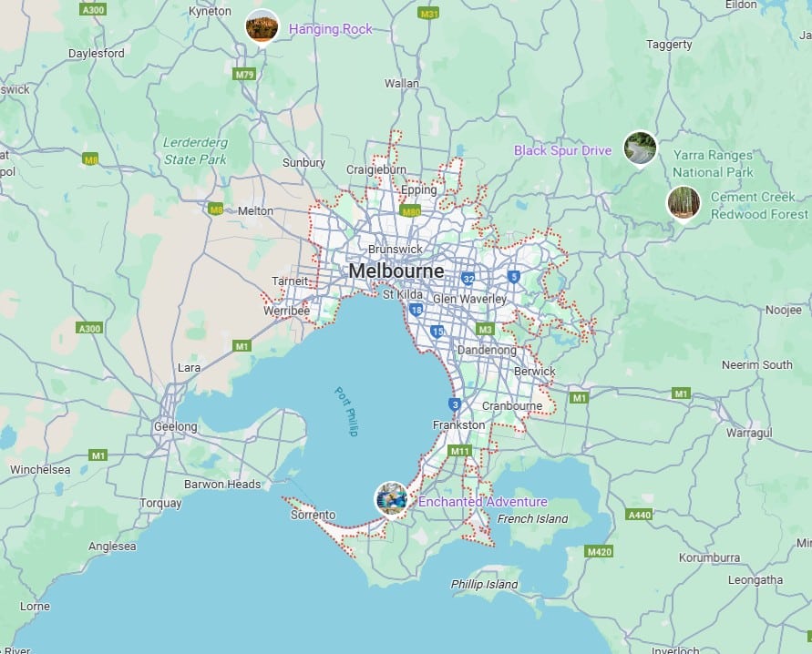Click the A440 route shield
This screenshot has height=654, width=812.
[640, 515]
